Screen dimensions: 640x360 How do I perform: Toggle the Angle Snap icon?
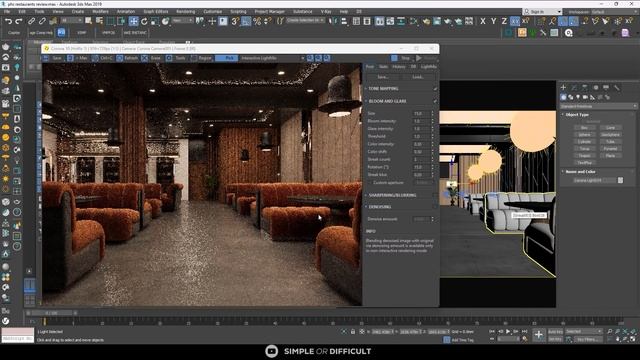coord(246,21)
